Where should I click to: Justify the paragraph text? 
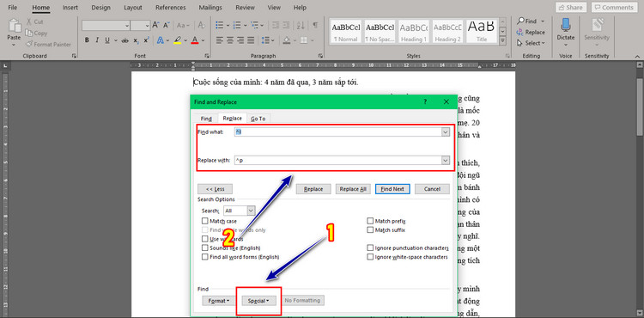251,40
